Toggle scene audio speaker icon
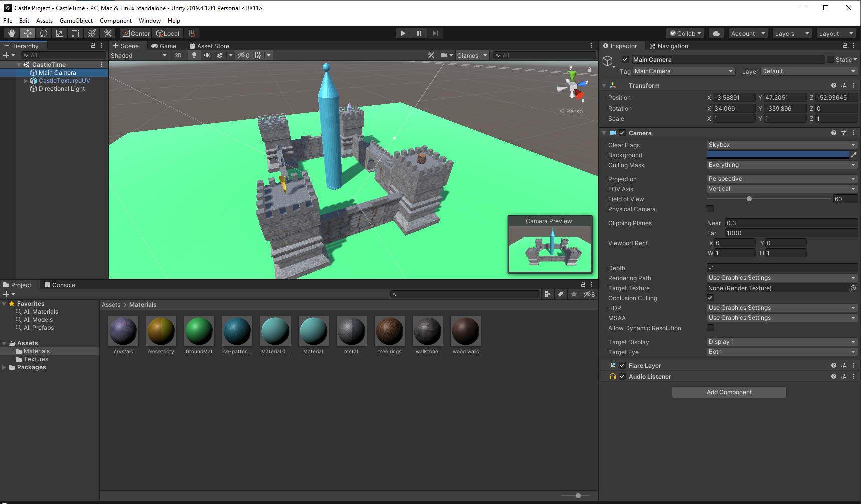This screenshot has height=504, width=861. [207, 55]
